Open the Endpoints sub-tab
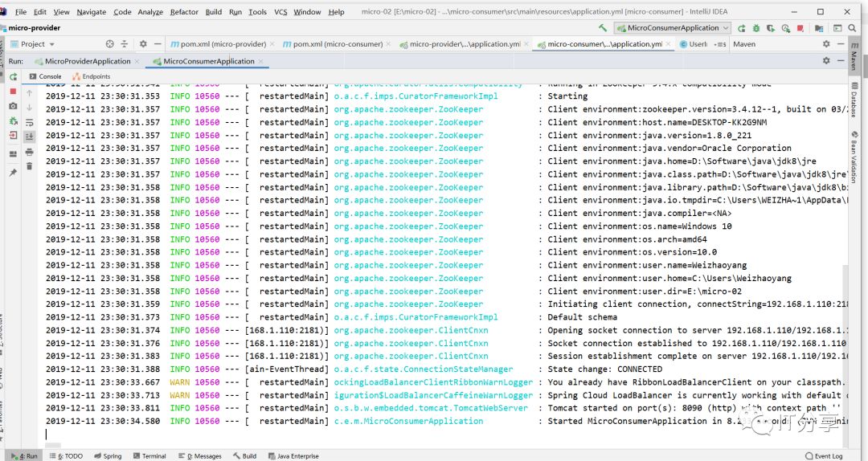The image size is (868, 461). pos(92,76)
